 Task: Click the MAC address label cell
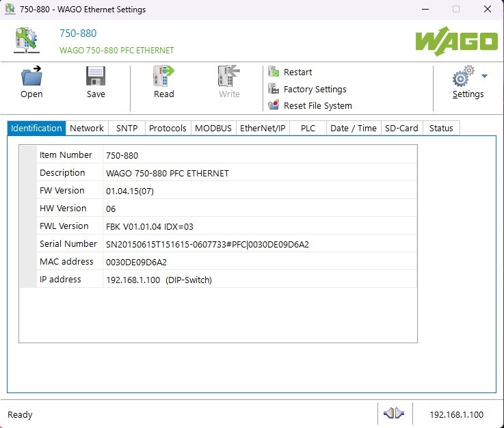(x=70, y=262)
